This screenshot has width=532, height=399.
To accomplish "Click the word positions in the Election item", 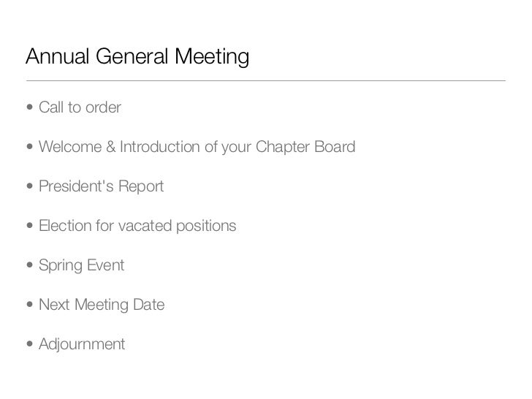I will pos(206,226).
